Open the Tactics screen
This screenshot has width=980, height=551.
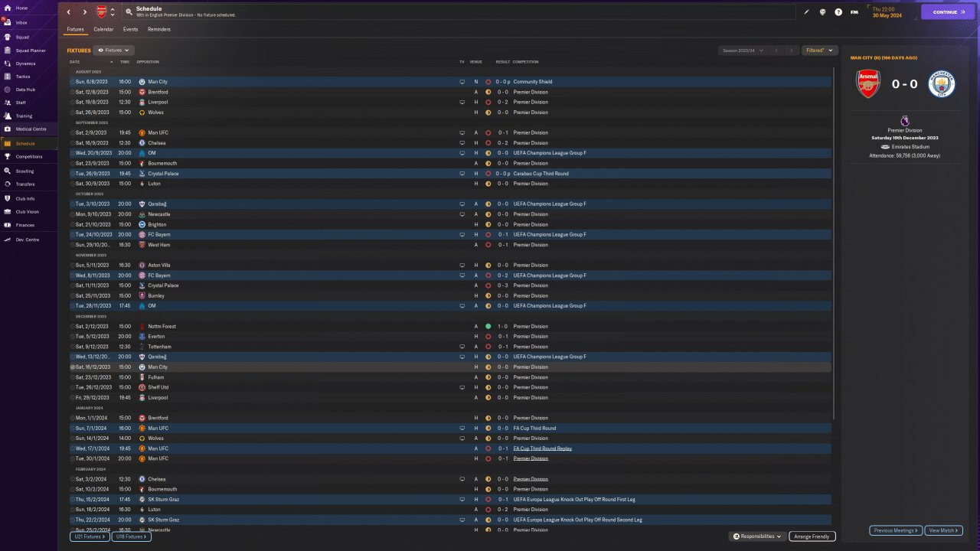23,77
